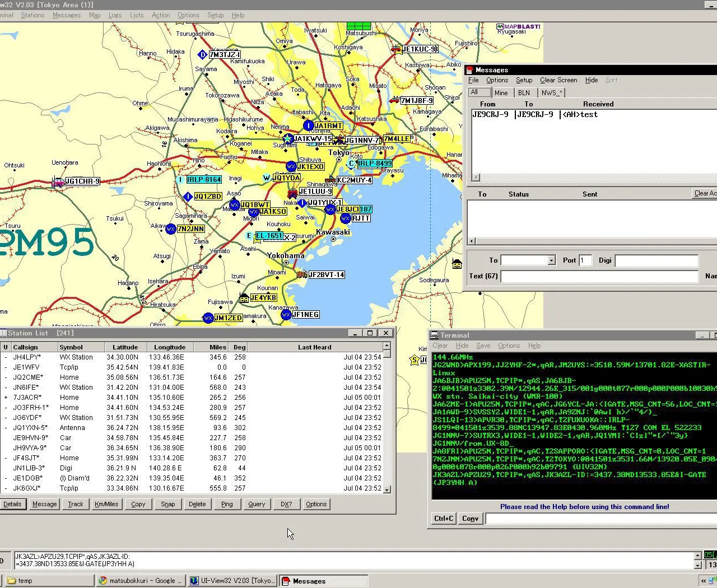Open the Logs menu
Screen dimensions: 717x588
[x=115, y=15]
